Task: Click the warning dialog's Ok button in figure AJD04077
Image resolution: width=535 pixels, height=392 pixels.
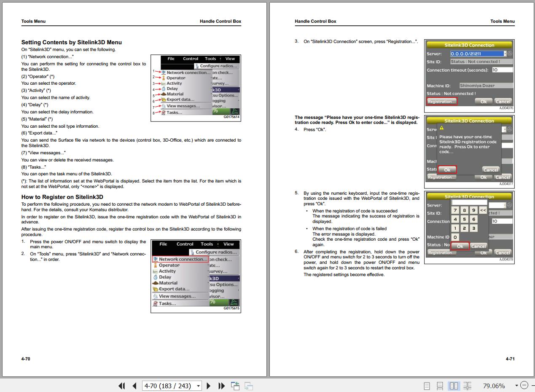Action: point(447,170)
